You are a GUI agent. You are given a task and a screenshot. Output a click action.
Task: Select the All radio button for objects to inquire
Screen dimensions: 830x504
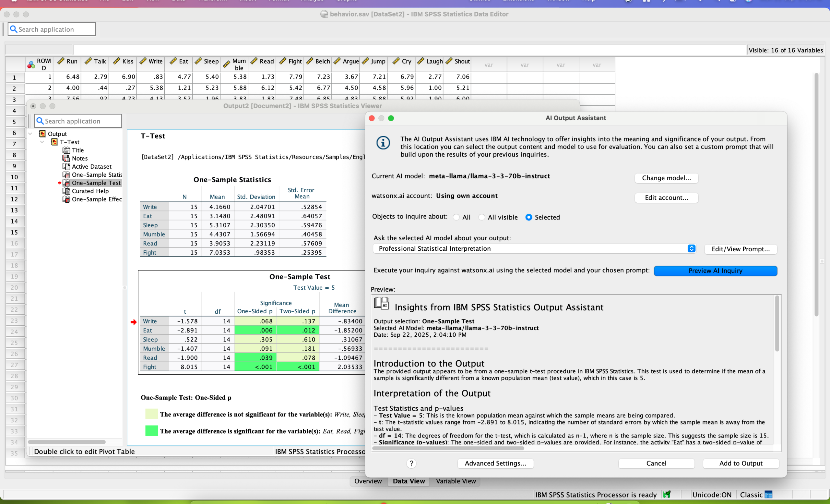456,217
